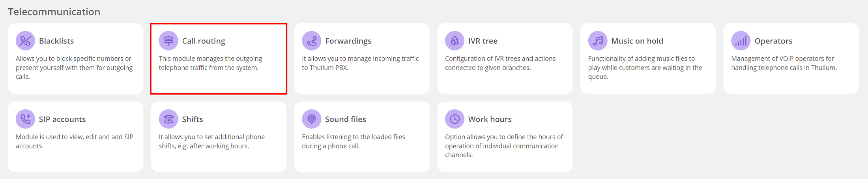Viewport: 868px width, 179px height.
Task: Click the Blacklists crossed-phone icon
Action: (25, 41)
